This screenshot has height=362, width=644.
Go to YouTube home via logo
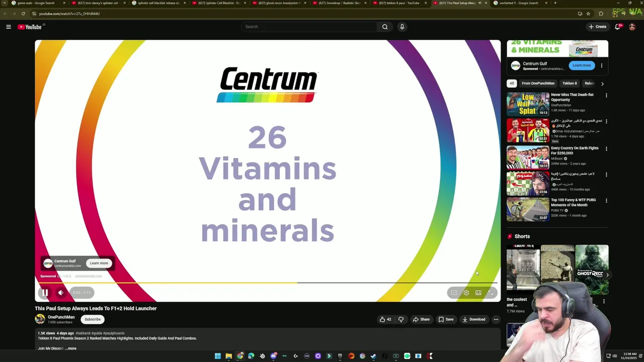[30, 27]
